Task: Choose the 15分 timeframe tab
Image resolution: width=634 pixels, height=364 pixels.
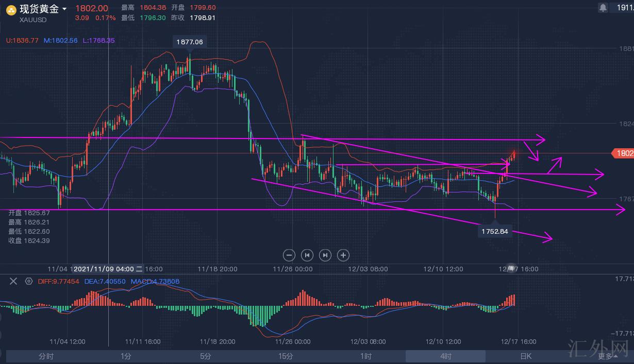Action: [286, 356]
